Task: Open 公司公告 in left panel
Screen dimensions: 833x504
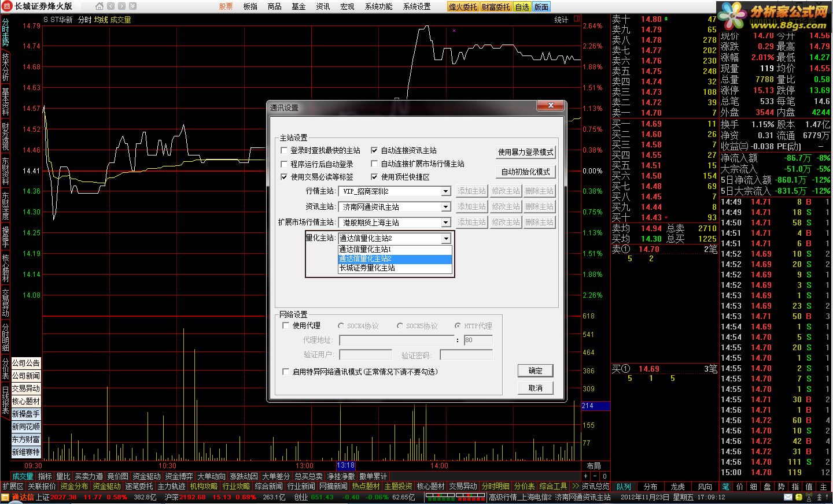Action: click(x=26, y=363)
